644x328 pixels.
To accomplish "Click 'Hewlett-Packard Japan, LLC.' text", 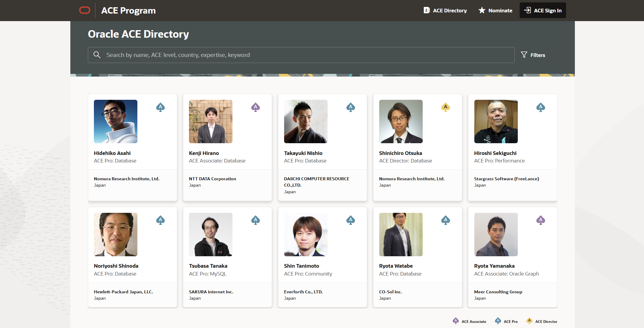I will coord(123,292).
